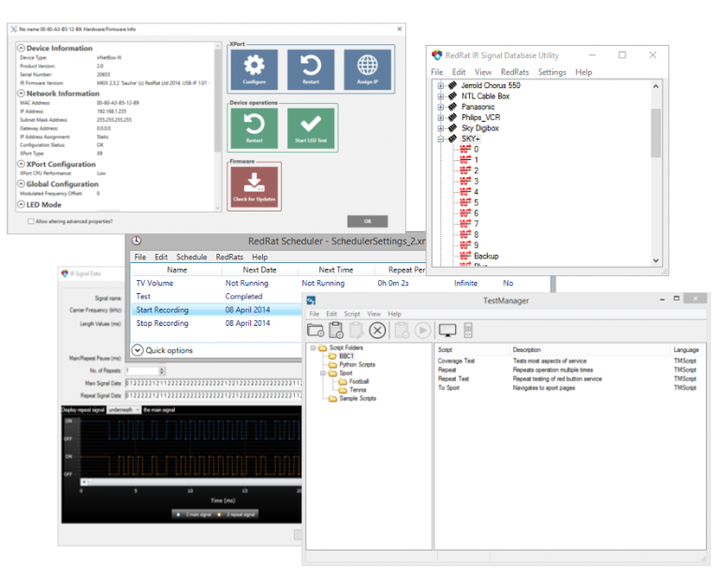Open the RedRats menu in Signal Database Utility
This screenshot has width=719, height=588.
[514, 72]
